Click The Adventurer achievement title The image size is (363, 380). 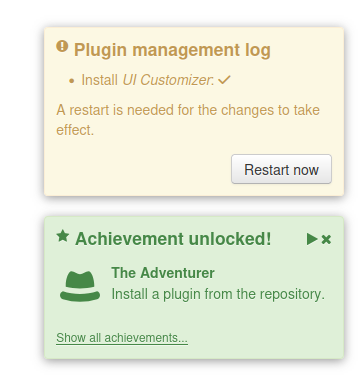tap(163, 273)
